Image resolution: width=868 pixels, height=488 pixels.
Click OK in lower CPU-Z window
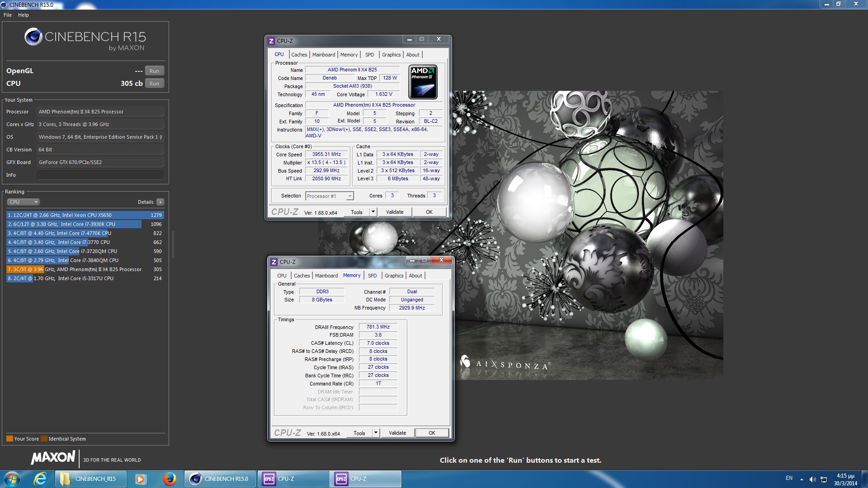(432, 433)
